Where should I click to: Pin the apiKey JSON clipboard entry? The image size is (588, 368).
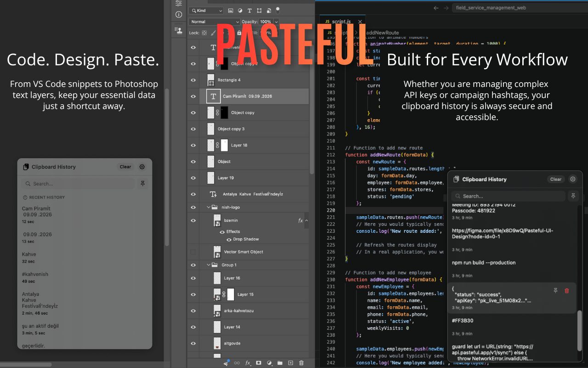[x=555, y=290]
